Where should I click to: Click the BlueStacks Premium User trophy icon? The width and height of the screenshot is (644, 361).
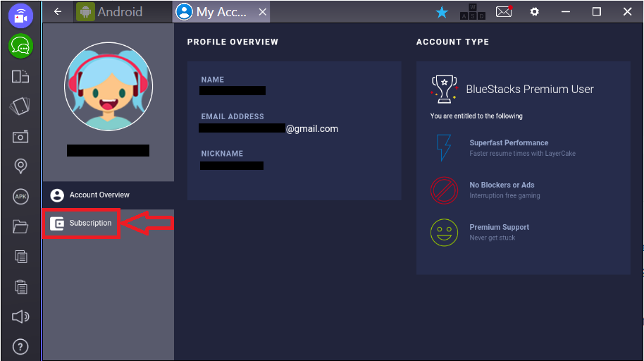point(444,89)
